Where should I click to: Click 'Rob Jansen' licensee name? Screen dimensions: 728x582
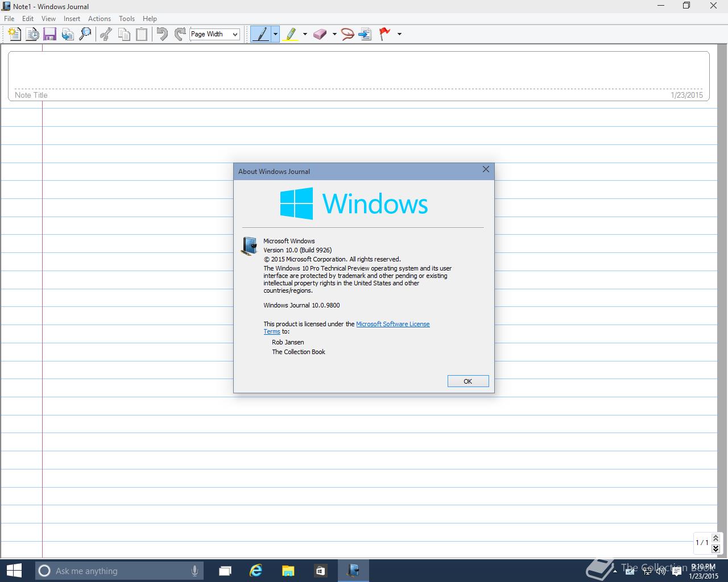click(x=288, y=342)
